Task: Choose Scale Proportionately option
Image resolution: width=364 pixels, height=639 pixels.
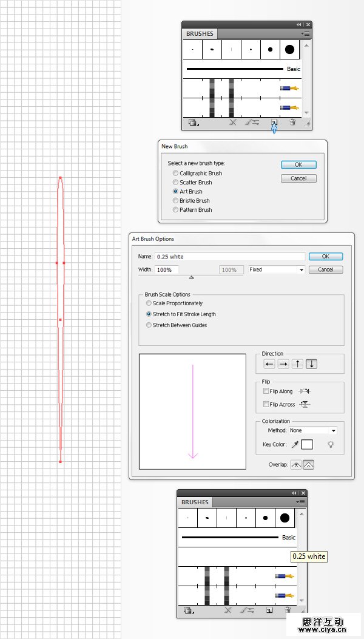Action: tap(149, 303)
